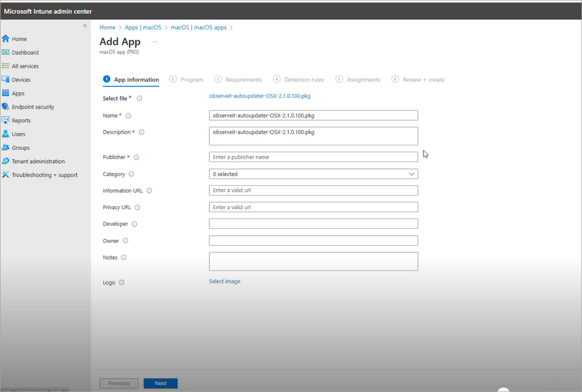The width and height of the screenshot is (582, 392).
Task: Show info tooltip for Developer
Action: pyautogui.click(x=135, y=224)
